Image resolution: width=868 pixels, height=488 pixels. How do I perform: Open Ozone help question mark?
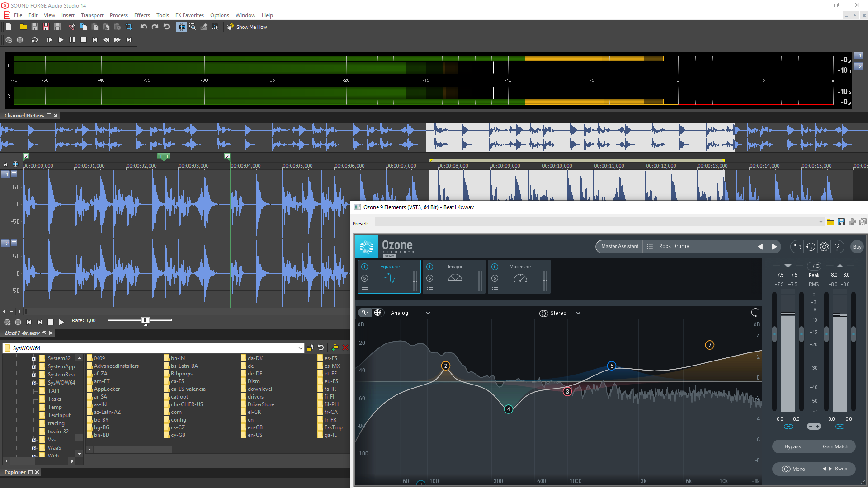(x=837, y=247)
